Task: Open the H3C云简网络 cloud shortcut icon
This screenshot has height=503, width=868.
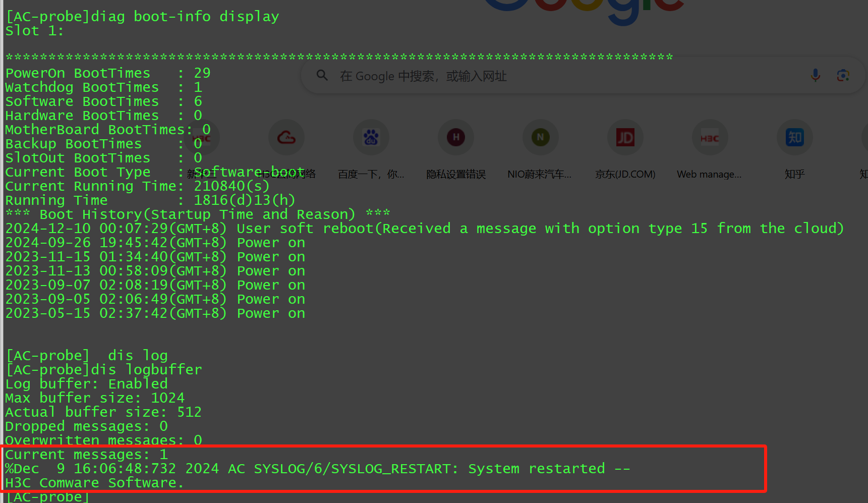Action: pyautogui.click(x=286, y=137)
